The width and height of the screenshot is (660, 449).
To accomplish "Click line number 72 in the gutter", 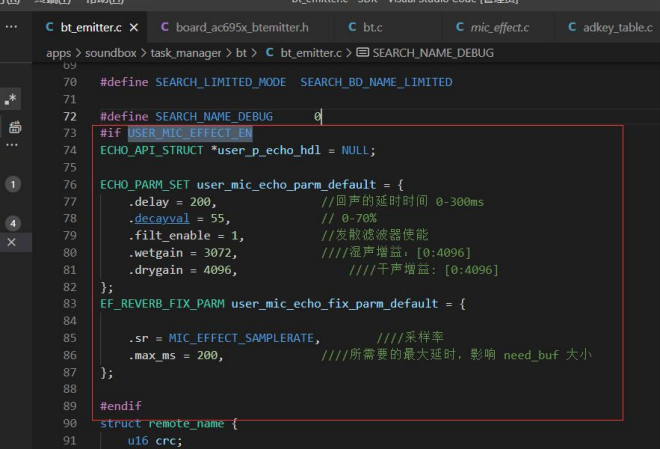I will (70, 117).
